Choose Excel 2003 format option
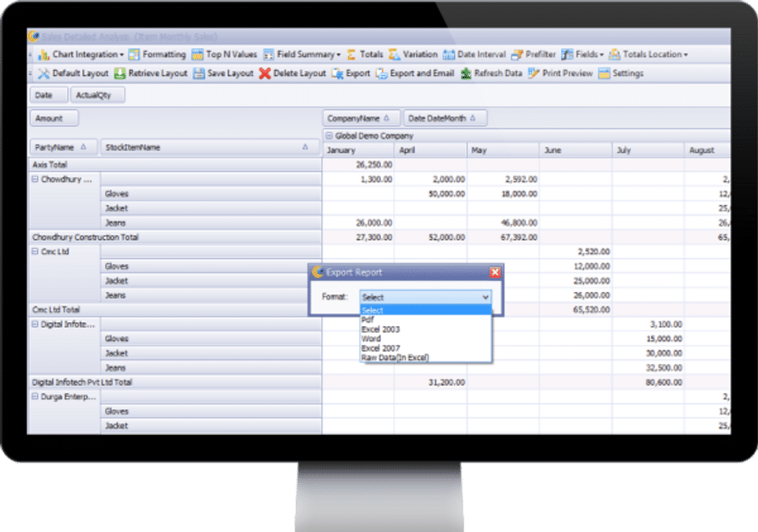758x532 pixels. (426, 330)
